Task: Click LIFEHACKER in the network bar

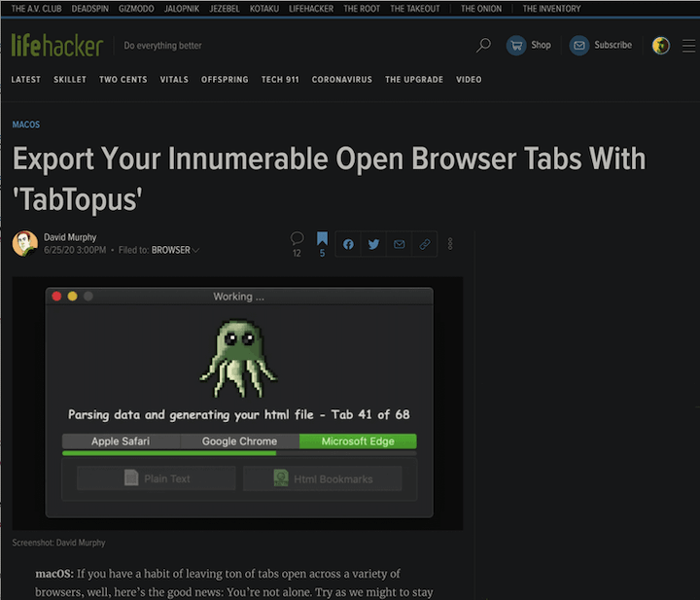Action: tap(311, 9)
